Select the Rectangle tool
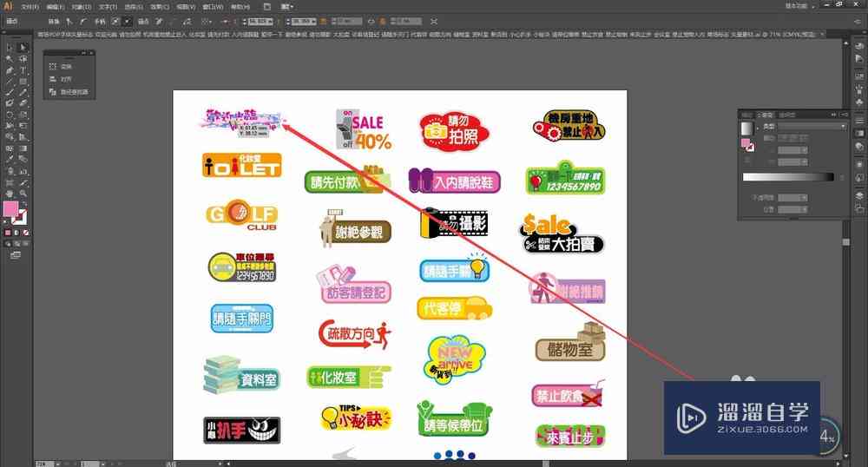Image resolution: width=868 pixels, height=467 pixels. point(23,82)
